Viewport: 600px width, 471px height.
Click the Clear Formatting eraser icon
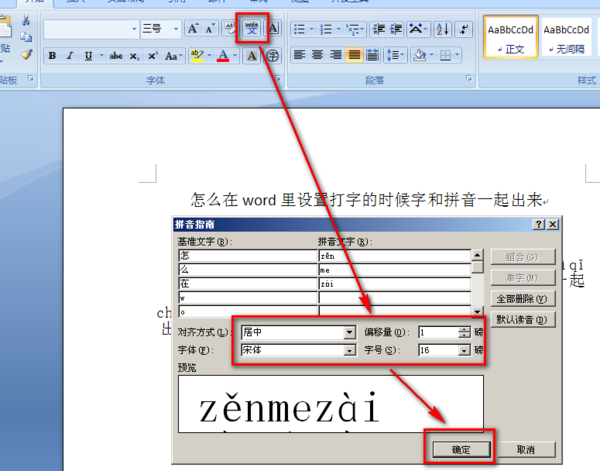point(230,28)
